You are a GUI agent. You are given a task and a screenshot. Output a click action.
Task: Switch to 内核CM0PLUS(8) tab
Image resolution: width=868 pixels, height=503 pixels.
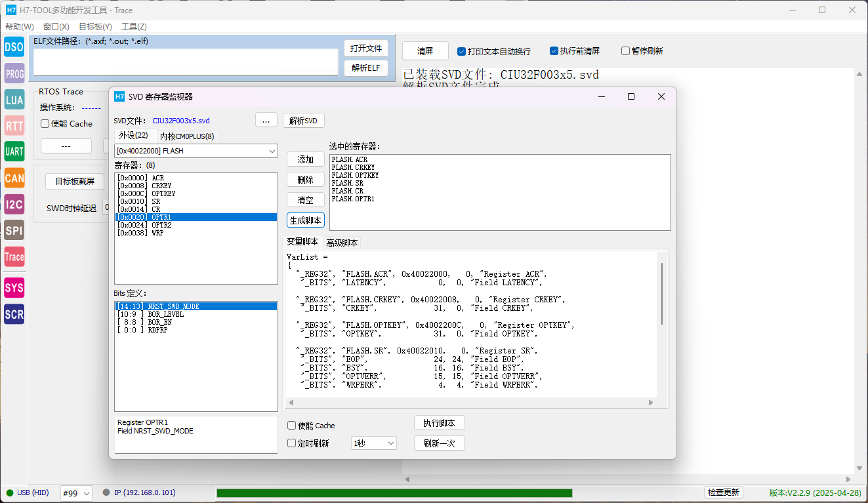(187, 136)
